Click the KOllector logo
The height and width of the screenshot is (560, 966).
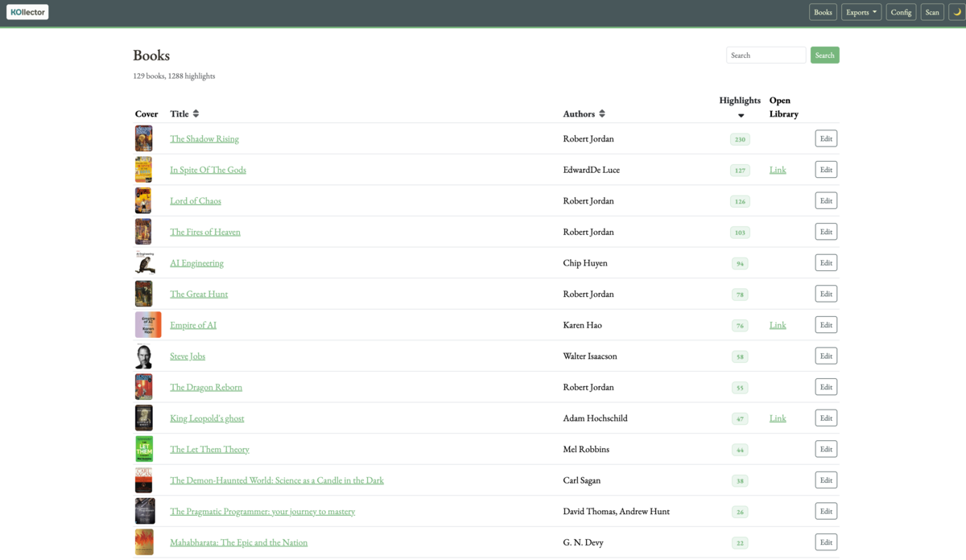27,11
